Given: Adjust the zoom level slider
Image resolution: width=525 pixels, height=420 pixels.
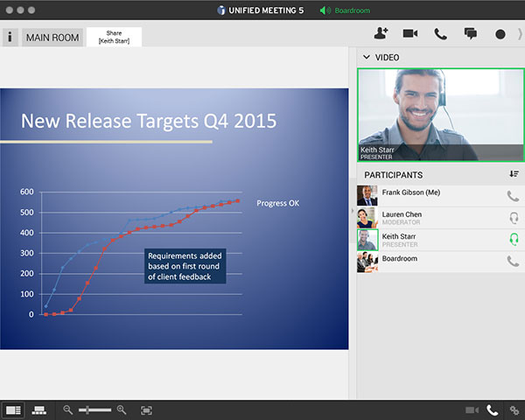Looking at the screenshot, I should pos(94,409).
